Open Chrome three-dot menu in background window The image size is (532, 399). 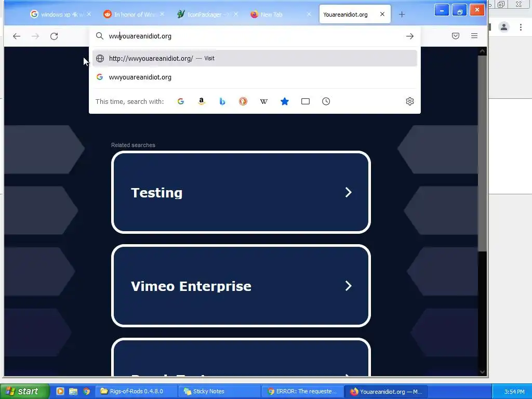point(521,27)
